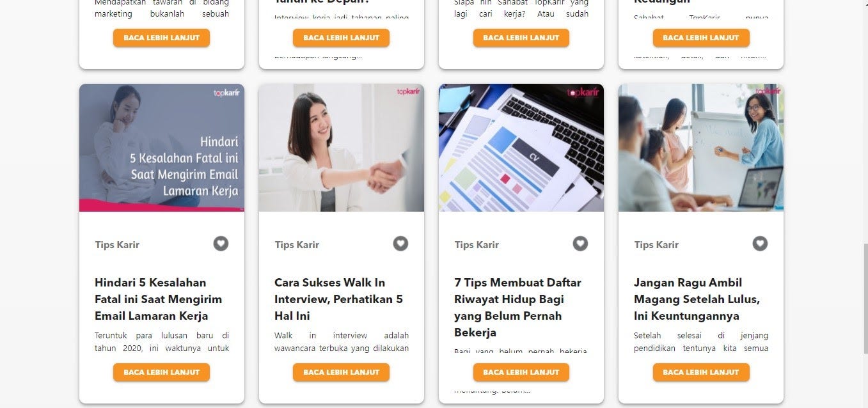Open the handshake interview thumbnail

[342, 148]
